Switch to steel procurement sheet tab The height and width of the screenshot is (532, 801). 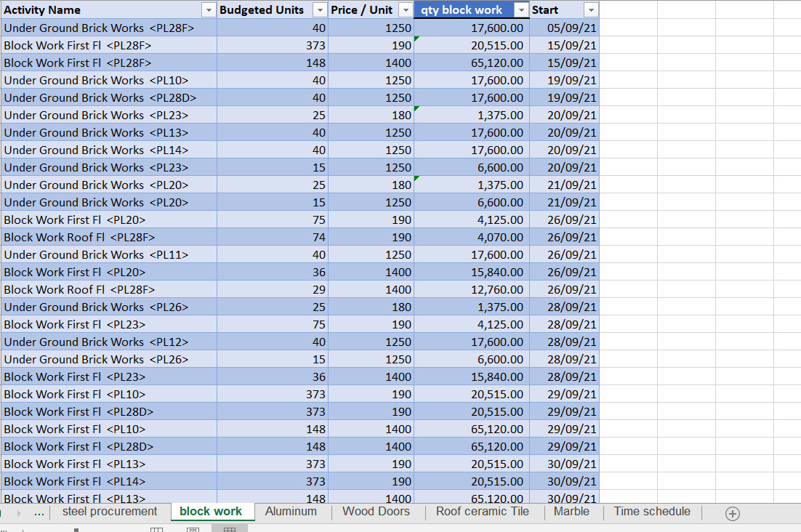pos(110,512)
